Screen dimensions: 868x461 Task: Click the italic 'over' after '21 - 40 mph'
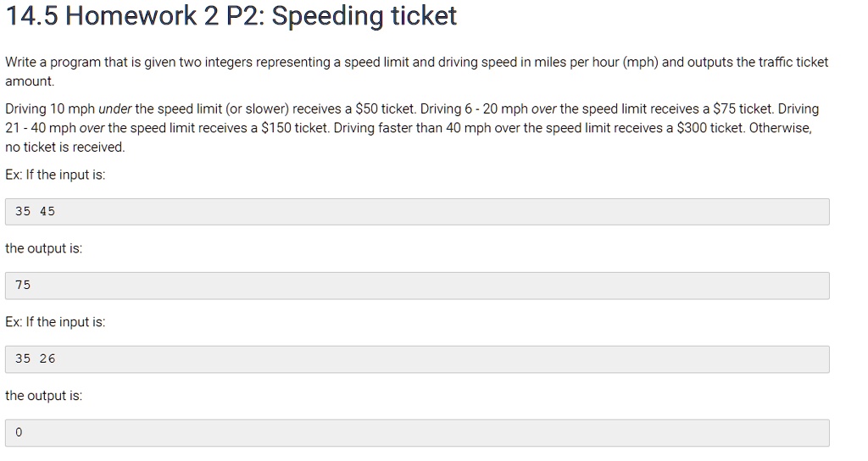92,128
